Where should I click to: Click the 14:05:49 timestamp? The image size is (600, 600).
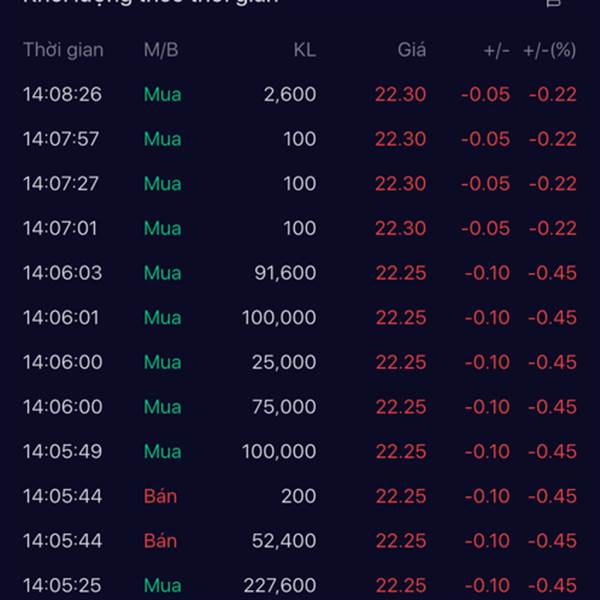pos(62,451)
